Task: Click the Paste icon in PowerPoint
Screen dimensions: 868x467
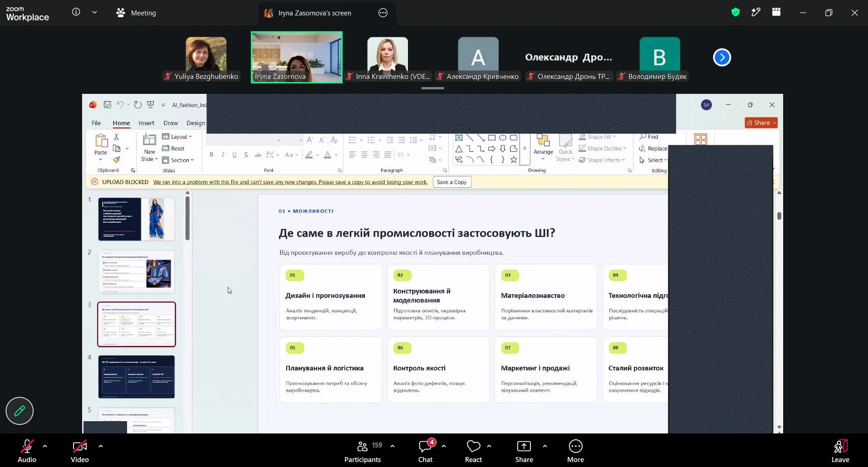Action: 101,141
